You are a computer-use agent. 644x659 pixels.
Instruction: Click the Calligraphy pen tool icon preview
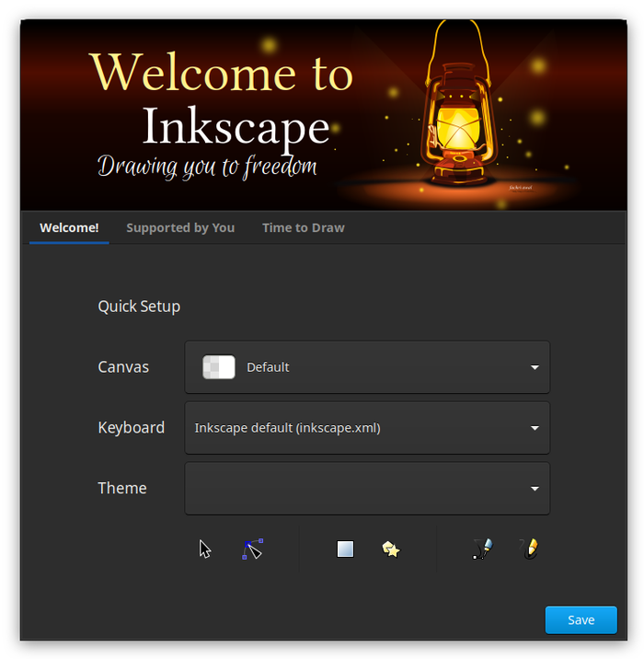point(482,549)
